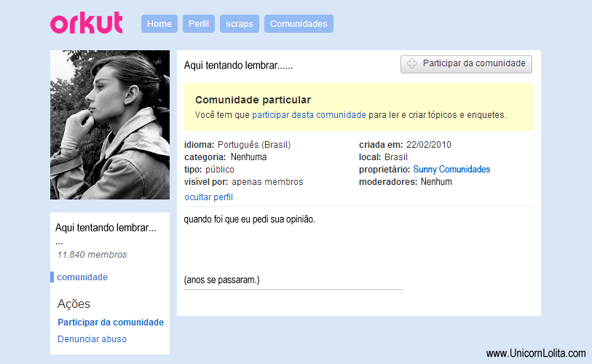Click the '(anos se passaram.)' text

tap(221, 280)
